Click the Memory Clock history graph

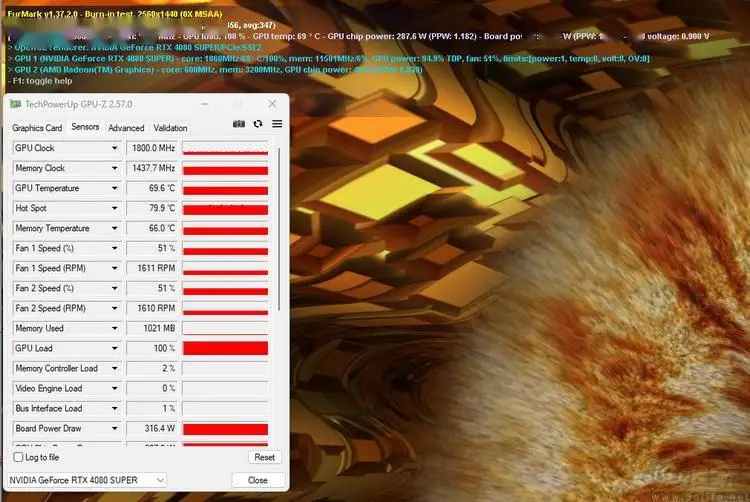click(225, 168)
